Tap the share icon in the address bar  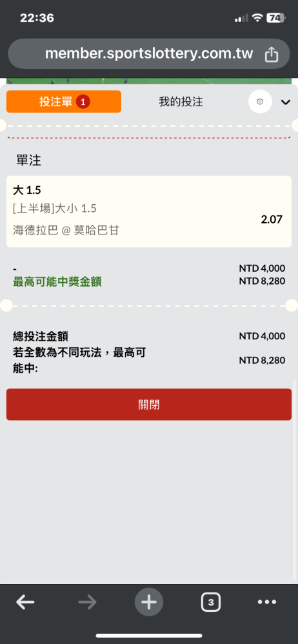tap(272, 54)
